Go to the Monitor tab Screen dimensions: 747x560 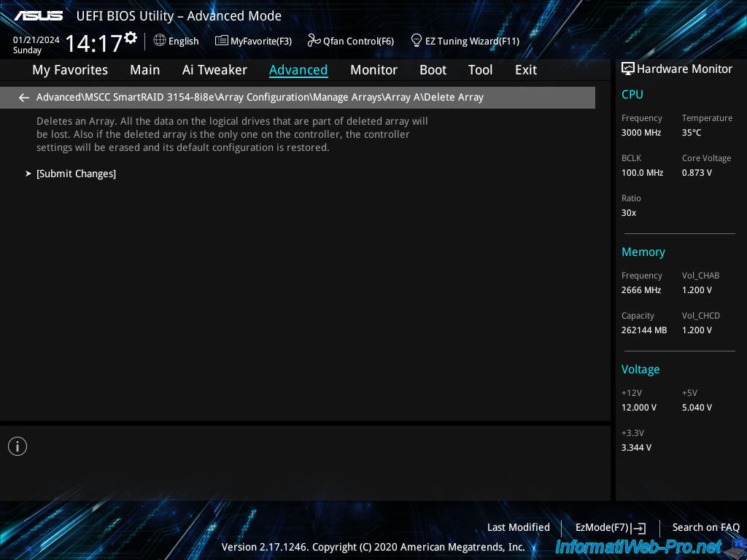point(373,70)
